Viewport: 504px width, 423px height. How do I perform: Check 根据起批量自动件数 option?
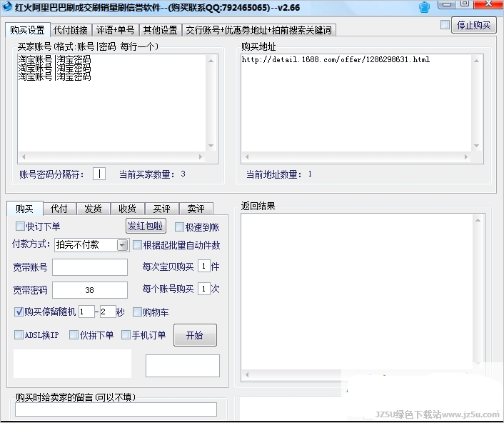click(137, 245)
